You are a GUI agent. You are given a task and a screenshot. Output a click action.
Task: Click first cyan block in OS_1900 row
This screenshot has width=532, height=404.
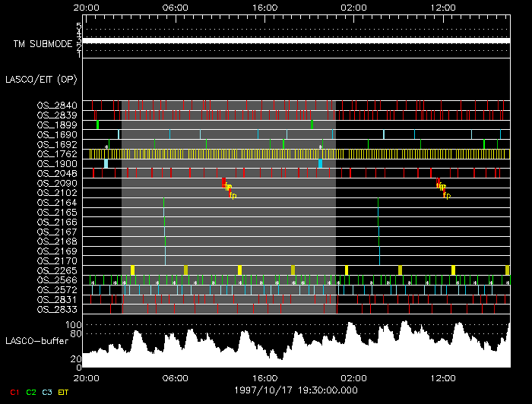tap(106, 164)
